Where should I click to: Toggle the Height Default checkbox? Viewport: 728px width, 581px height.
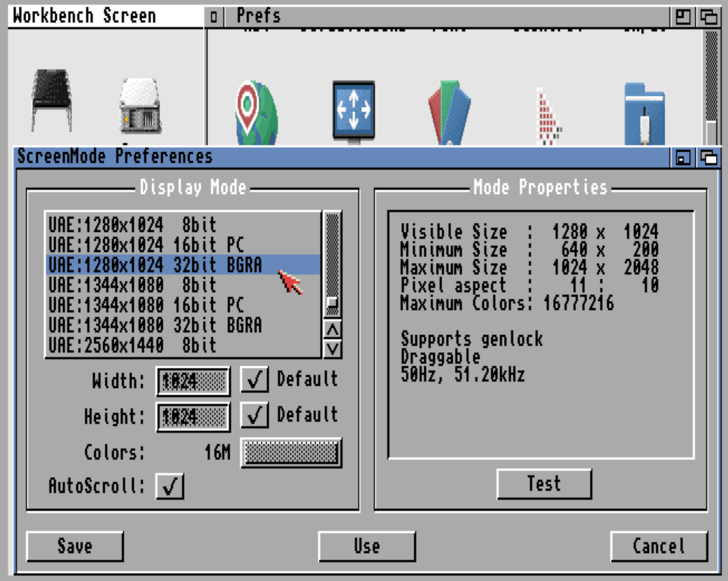click(x=255, y=415)
